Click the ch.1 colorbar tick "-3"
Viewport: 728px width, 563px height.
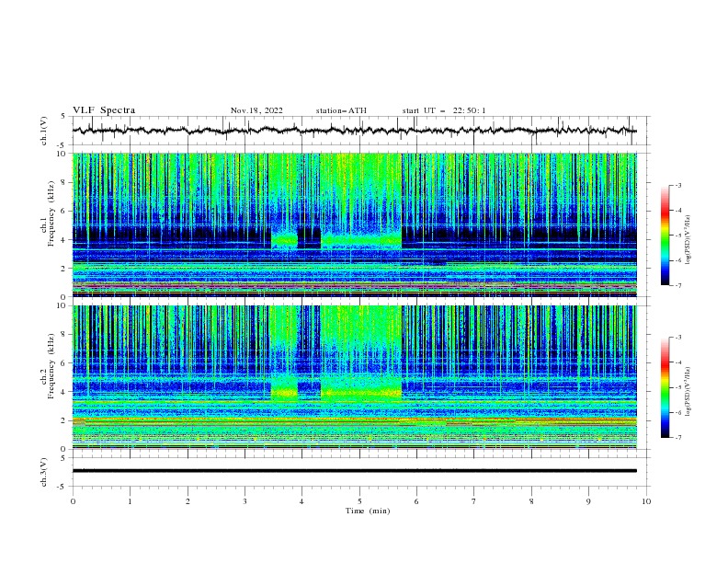point(678,185)
